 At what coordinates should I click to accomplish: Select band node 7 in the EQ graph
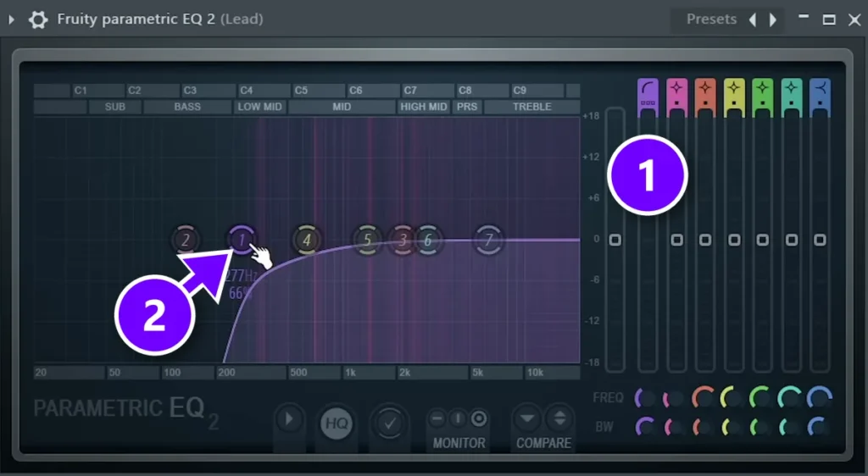pyautogui.click(x=488, y=240)
